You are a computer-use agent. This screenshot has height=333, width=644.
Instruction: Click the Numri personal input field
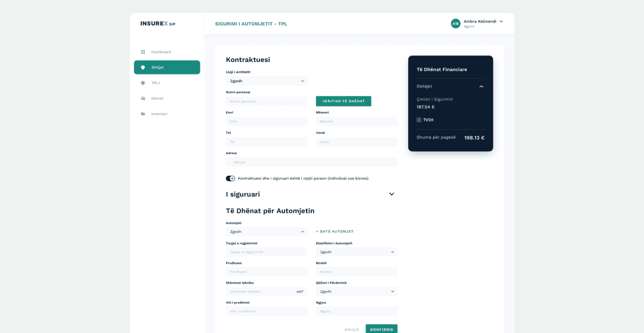pos(267,101)
